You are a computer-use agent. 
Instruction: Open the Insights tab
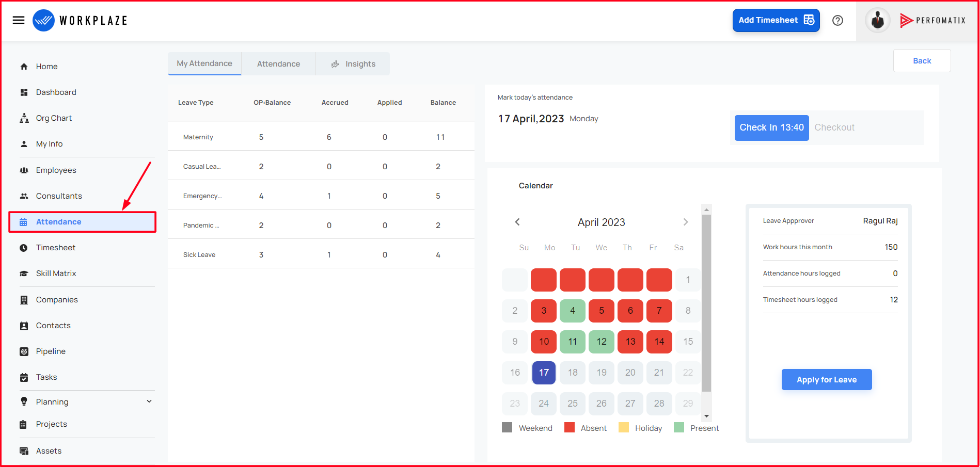pyautogui.click(x=353, y=64)
